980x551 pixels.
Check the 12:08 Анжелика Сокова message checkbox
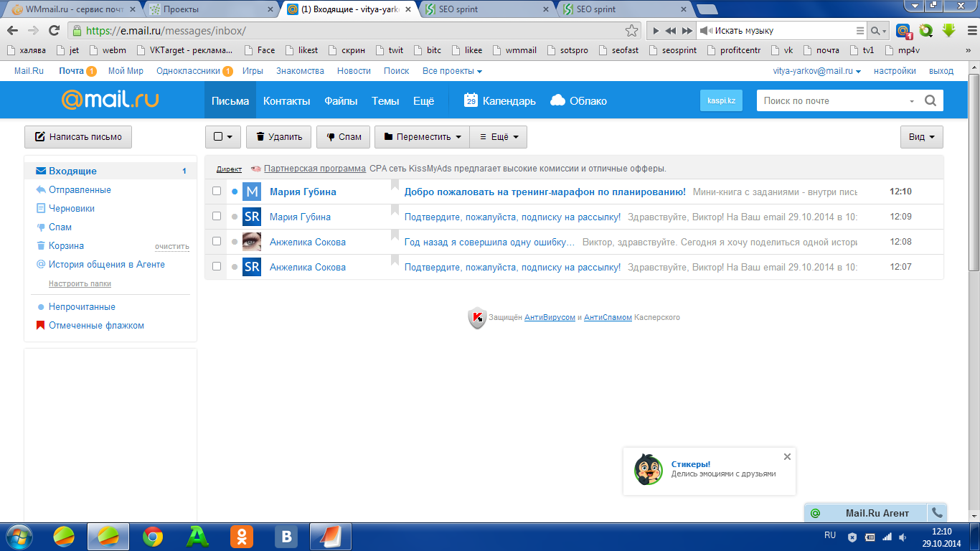click(217, 242)
